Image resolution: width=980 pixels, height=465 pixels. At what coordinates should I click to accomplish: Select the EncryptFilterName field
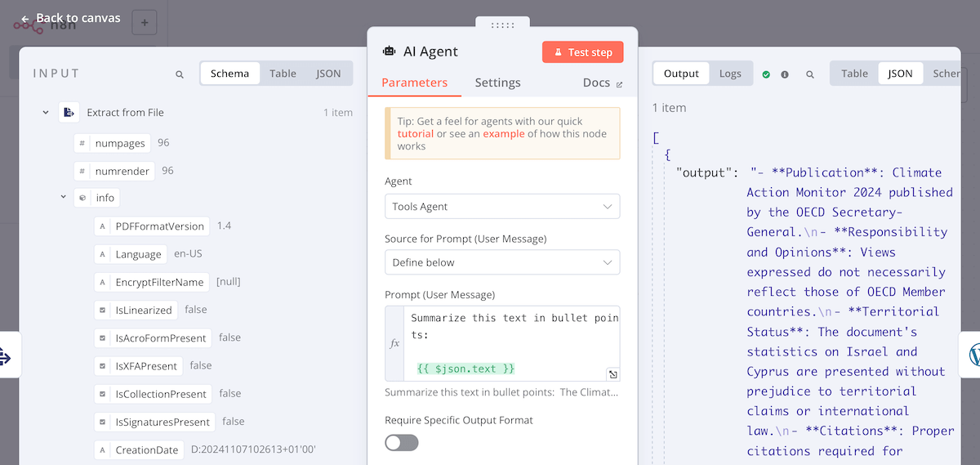click(x=152, y=282)
